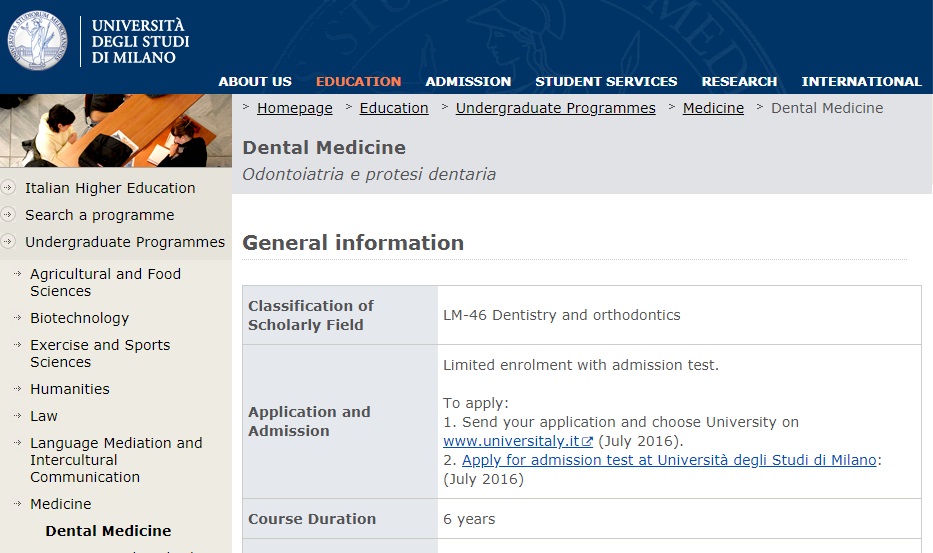933x553 pixels.
Task: Select Medicine in the sidebar list
Action: tap(61, 504)
